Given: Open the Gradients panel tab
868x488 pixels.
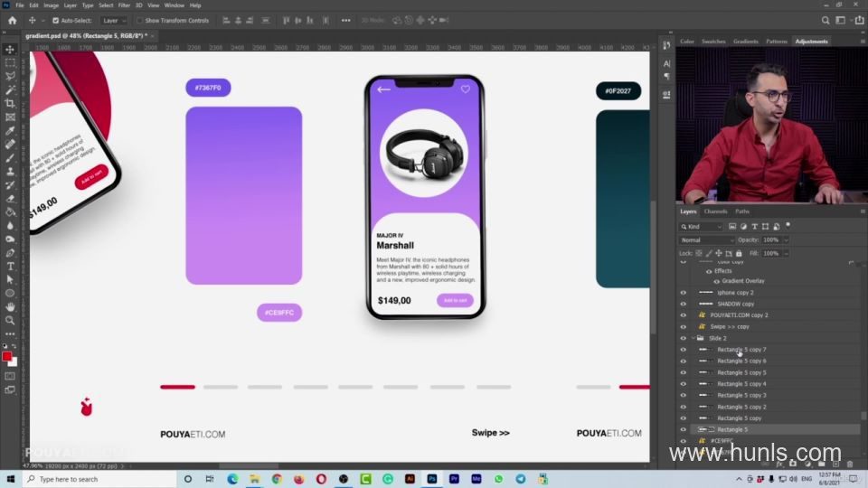Looking at the screenshot, I should [745, 42].
